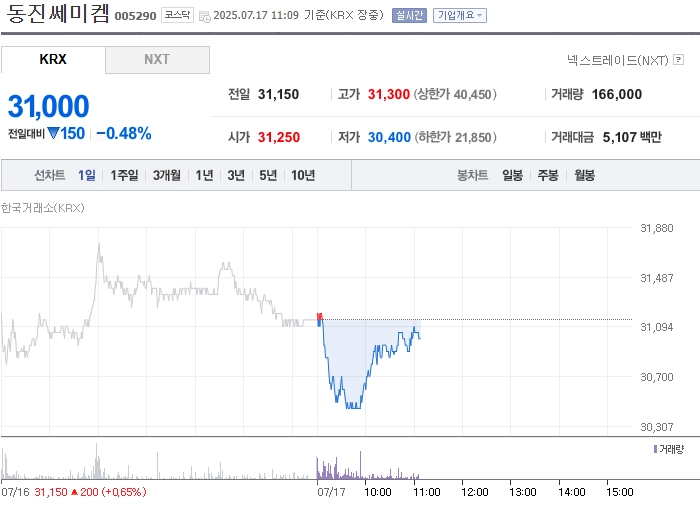
Task: Click the 저가 value 30,400
Action: tap(389, 137)
